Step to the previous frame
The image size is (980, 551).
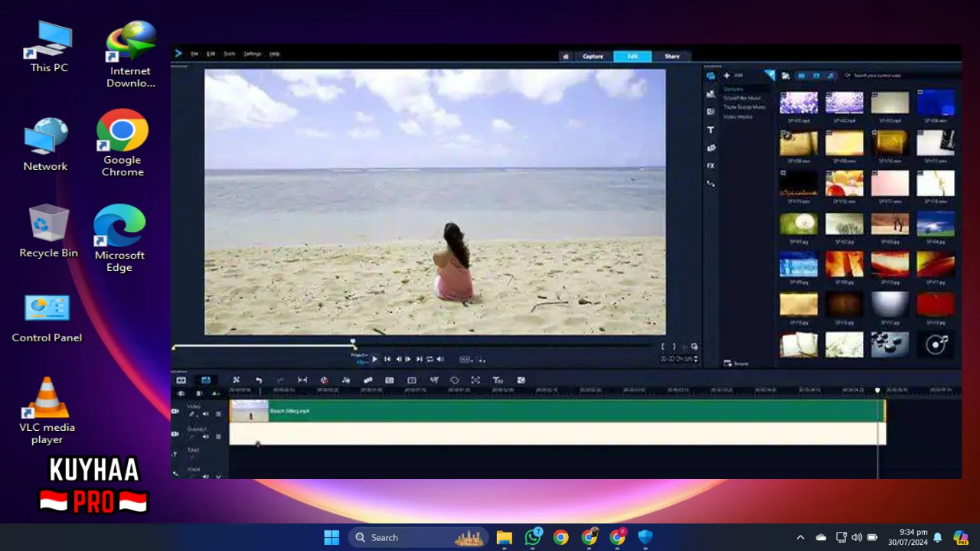(398, 359)
